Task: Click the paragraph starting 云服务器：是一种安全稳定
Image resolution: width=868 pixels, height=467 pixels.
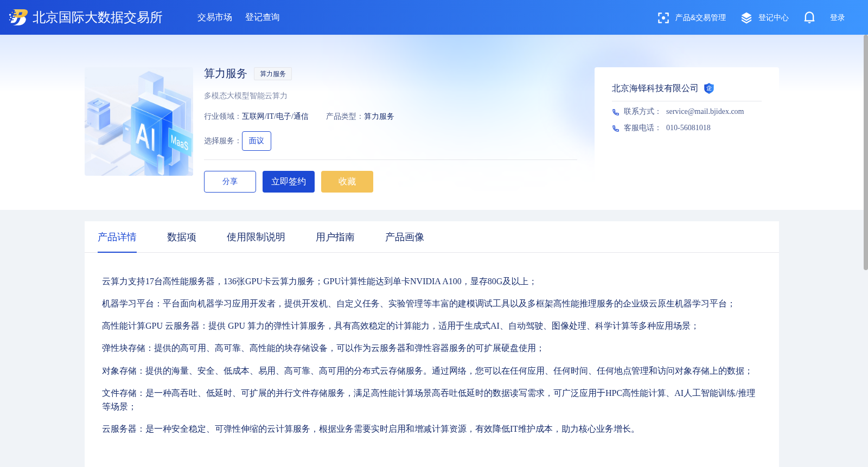Action: pos(371,429)
